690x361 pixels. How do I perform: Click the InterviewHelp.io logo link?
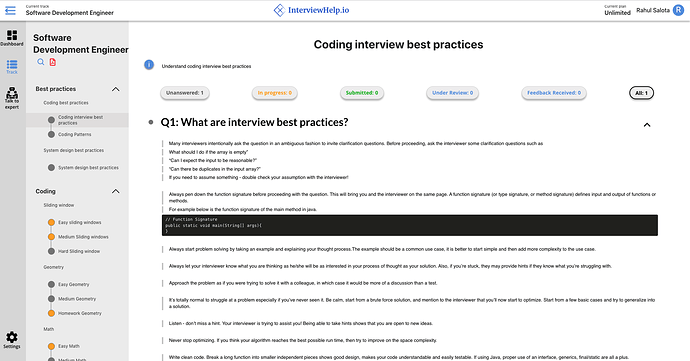[x=311, y=10]
